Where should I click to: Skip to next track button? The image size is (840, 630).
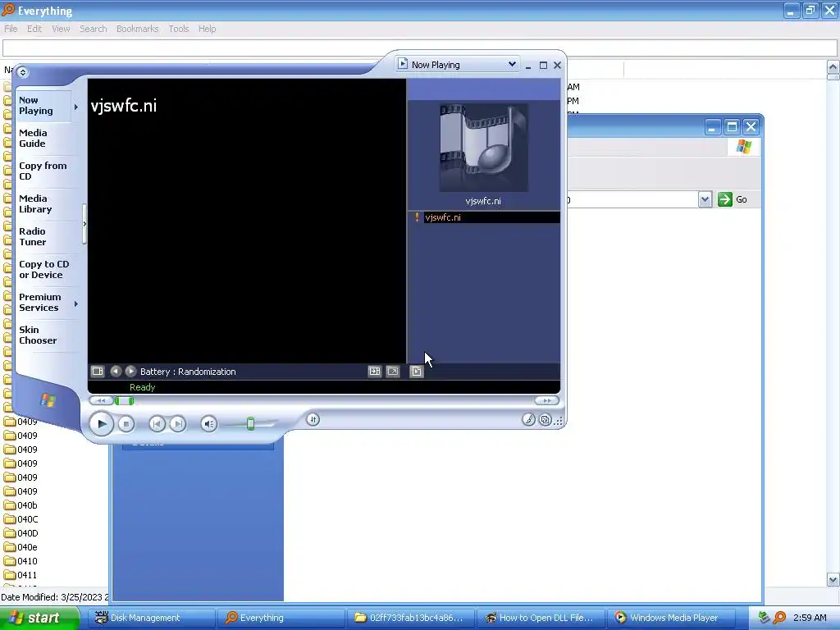(178, 424)
